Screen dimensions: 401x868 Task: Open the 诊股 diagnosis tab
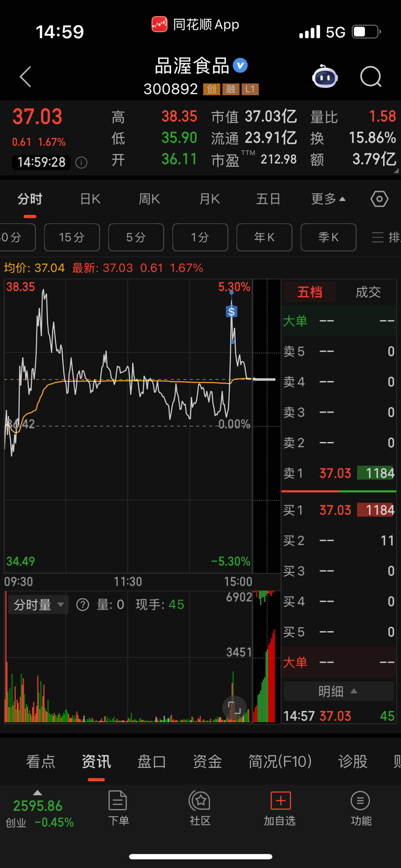tap(353, 762)
